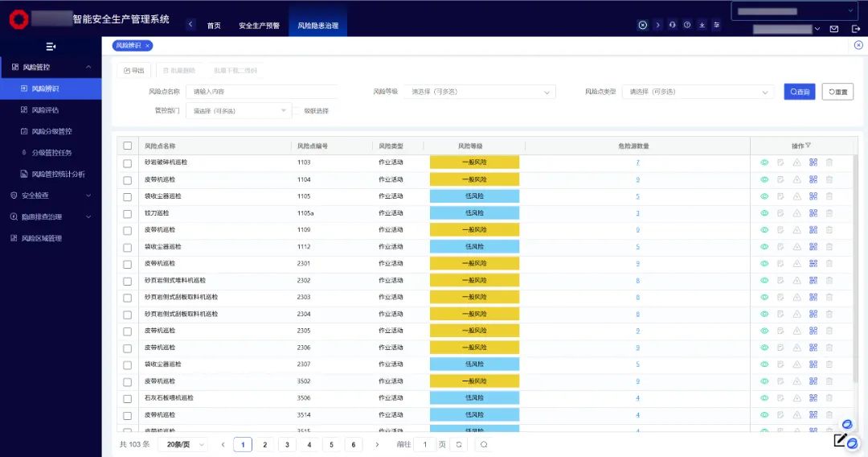Open the blurred organization dropdown at top right

point(795,11)
